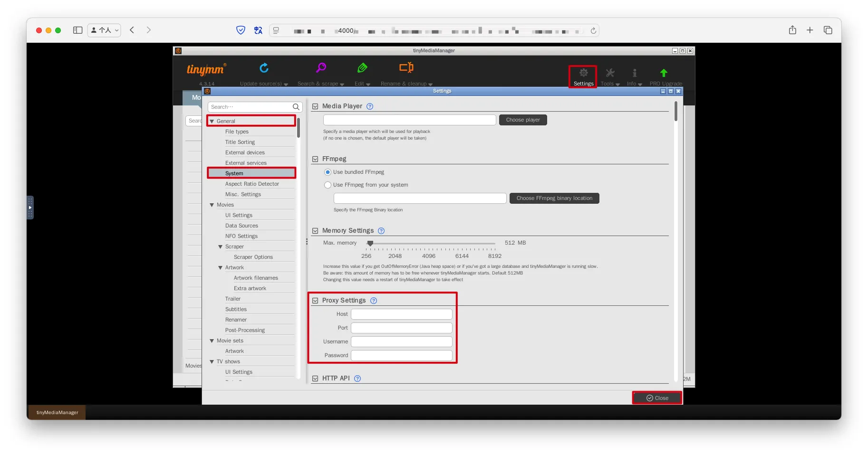
Task: Click the Update sources refresh icon
Action: [264, 68]
